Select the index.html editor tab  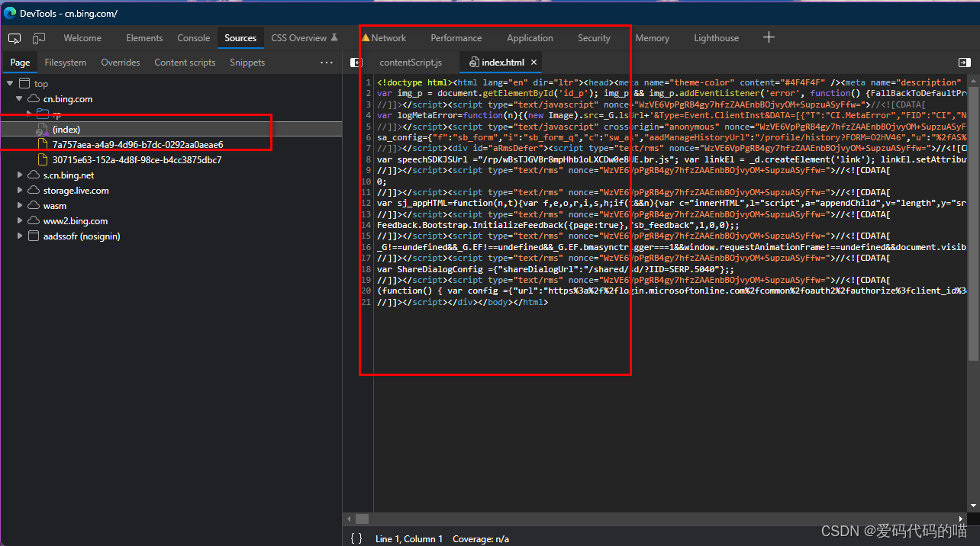click(x=503, y=63)
